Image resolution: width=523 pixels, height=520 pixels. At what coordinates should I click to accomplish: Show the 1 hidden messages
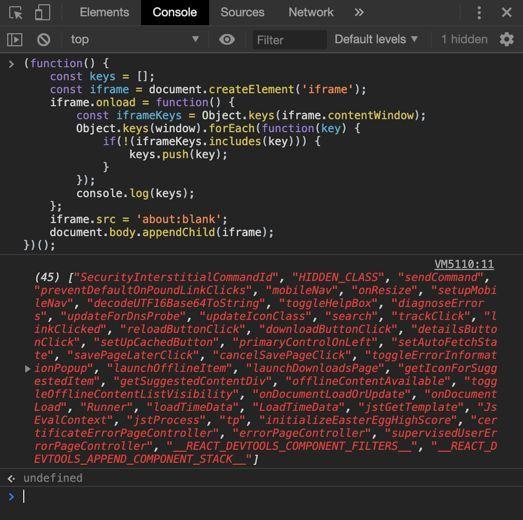pyautogui.click(x=464, y=39)
